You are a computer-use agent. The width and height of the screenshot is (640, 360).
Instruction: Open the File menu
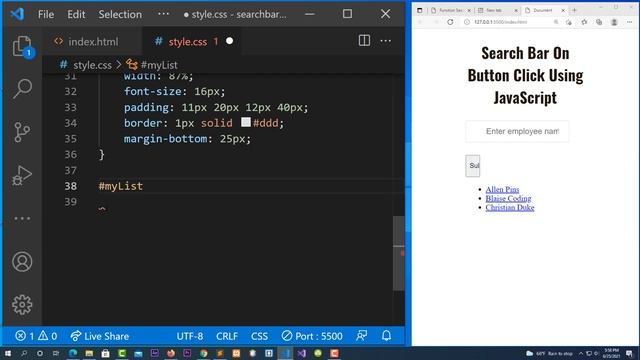[x=46, y=14]
